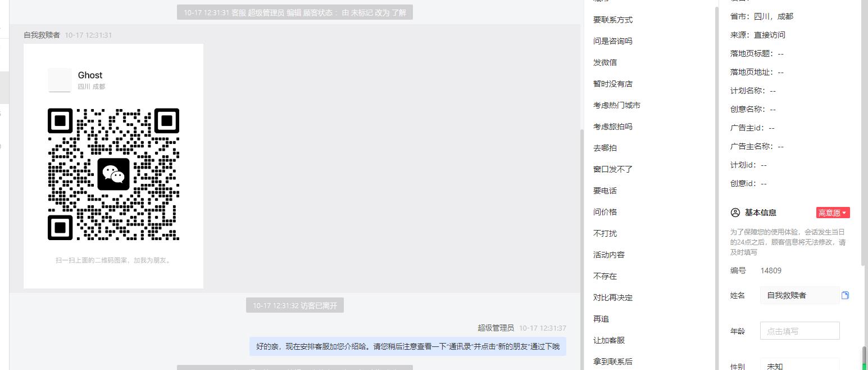The image size is (868, 370).
Task: Click the 创意名称 info line
Action: pyautogui.click(x=753, y=109)
